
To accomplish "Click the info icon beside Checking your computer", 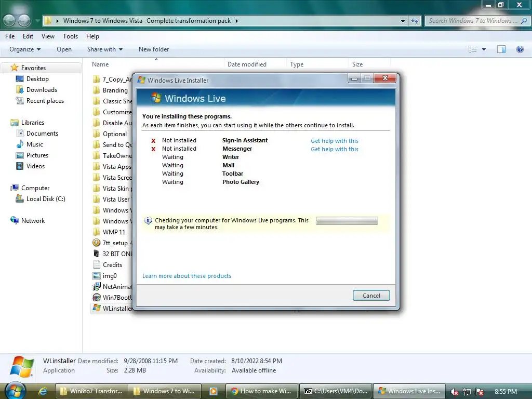I will 148,220.
